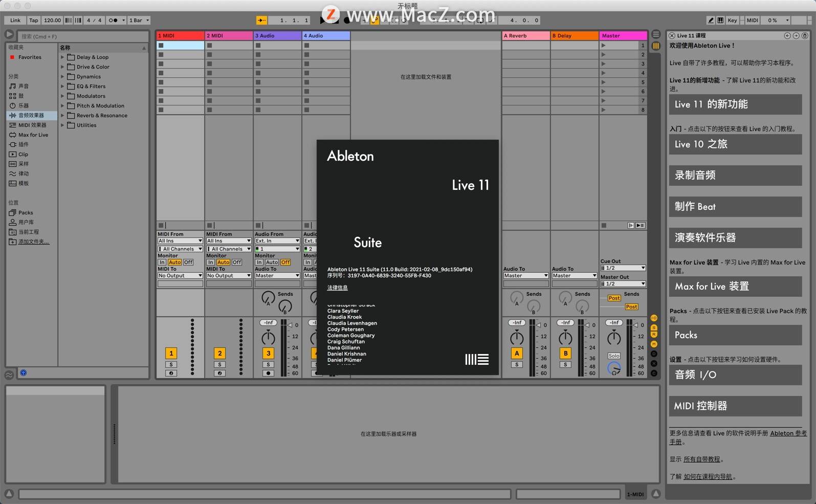Open the 乐器 instruments category
Image resolution: width=816 pixels, height=504 pixels.
pyautogui.click(x=24, y=106)
